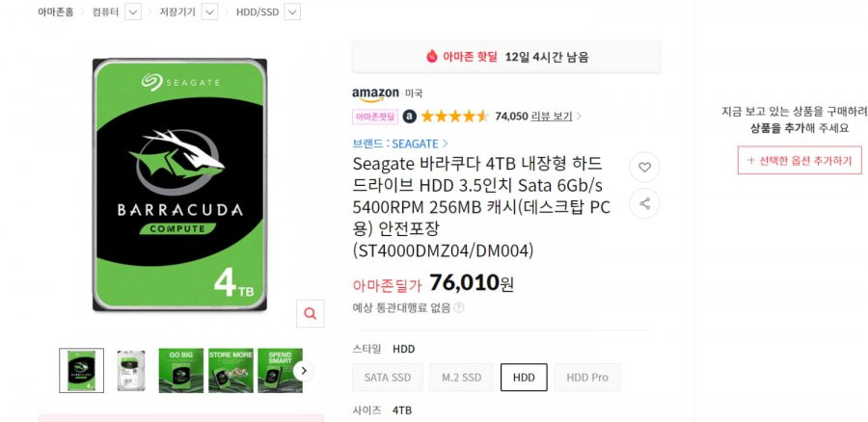Select the SATA SSD style option
The image size is (868, 422).
(x=388, y=378)
